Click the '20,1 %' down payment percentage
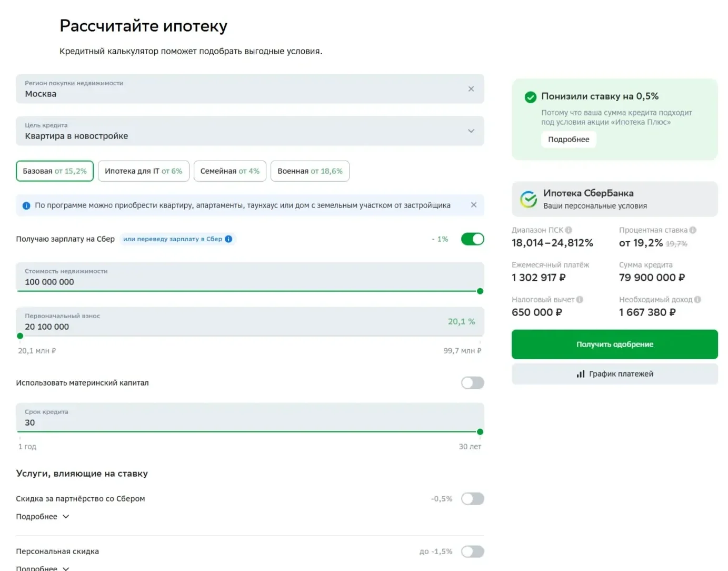 coord(462,321)
